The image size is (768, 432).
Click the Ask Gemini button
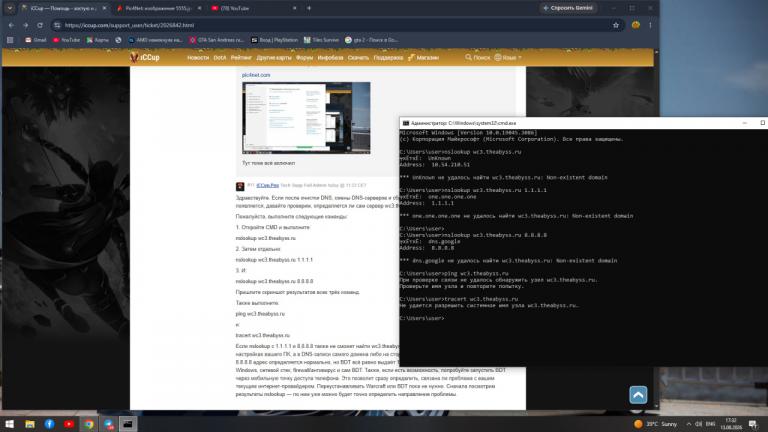click(568, 8)
